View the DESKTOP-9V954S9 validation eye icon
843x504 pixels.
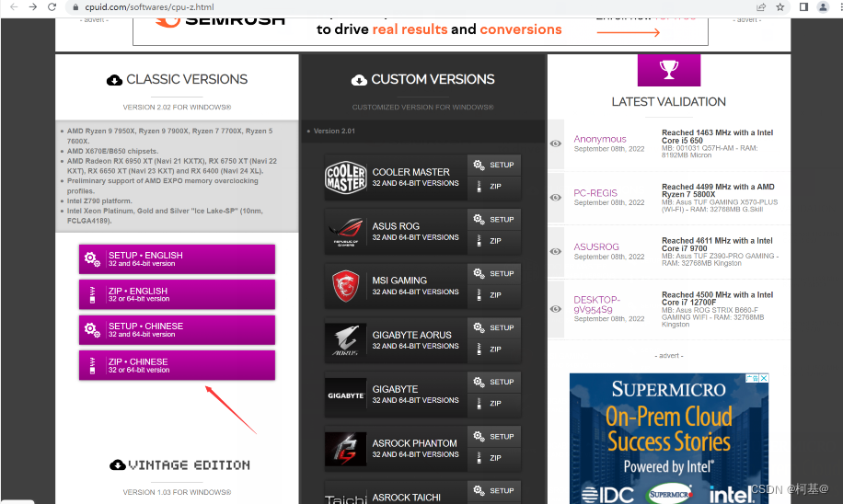tap(556, 309)
